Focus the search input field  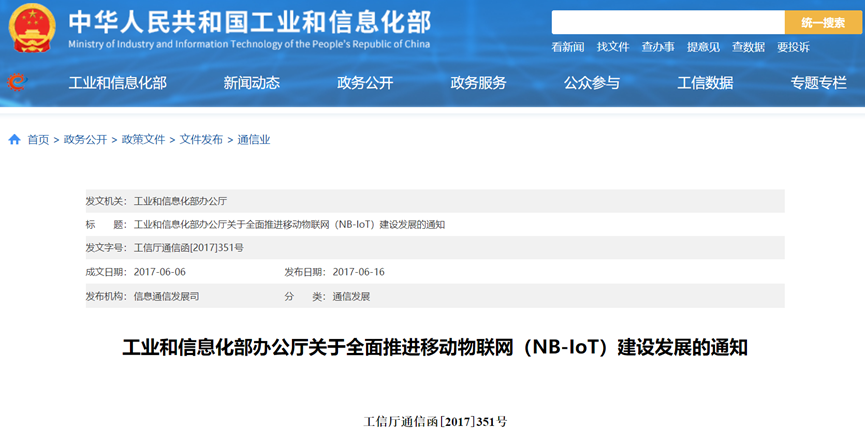point(667,22)
